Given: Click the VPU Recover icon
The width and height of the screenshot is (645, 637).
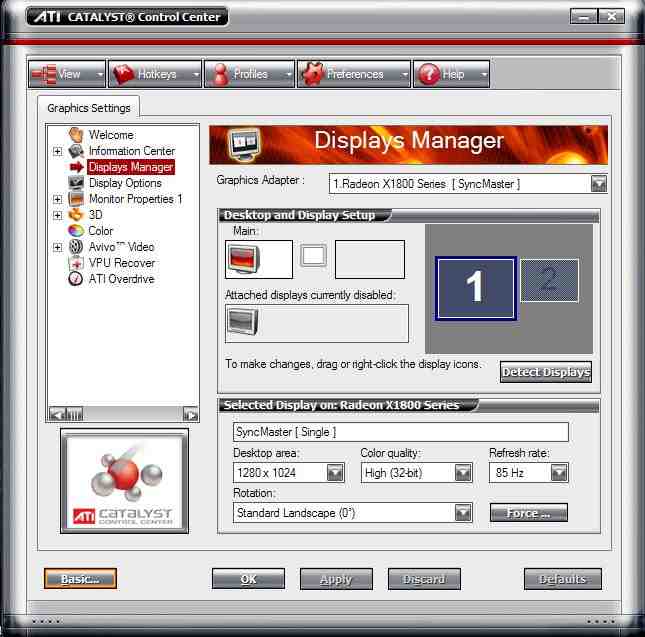Looking at the screenshot, I should click(x=76, y=263).
